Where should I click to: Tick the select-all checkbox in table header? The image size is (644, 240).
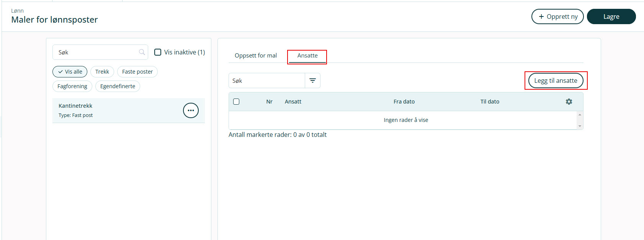pos(236,102)
